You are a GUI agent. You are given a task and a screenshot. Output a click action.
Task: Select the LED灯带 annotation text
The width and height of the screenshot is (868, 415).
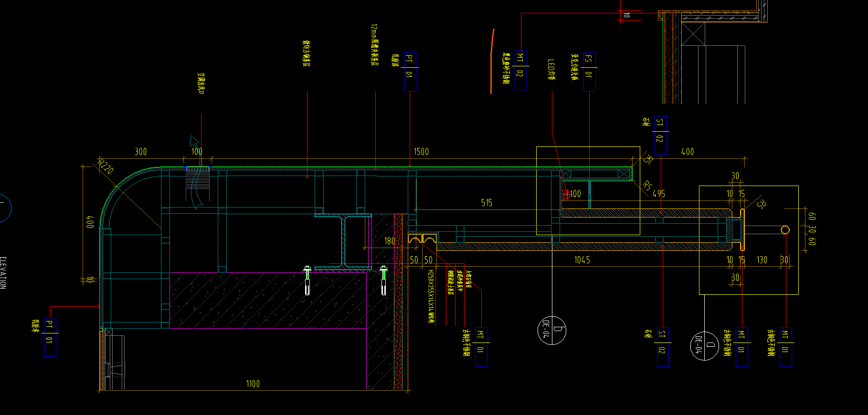coord(551,70)
